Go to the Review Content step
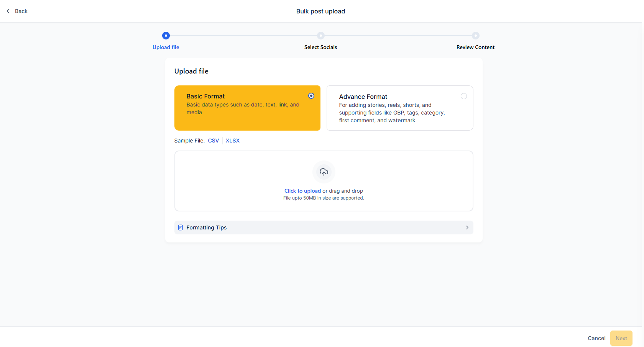The width and height of the screenshot is (644, 347). click(x=475, y=47)
